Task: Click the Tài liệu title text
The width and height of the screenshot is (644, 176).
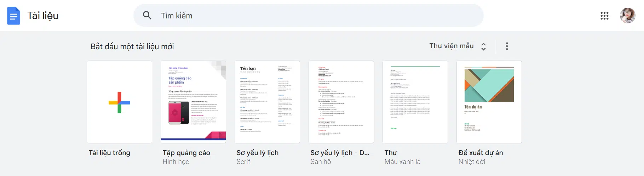Action: coord(43,16)
